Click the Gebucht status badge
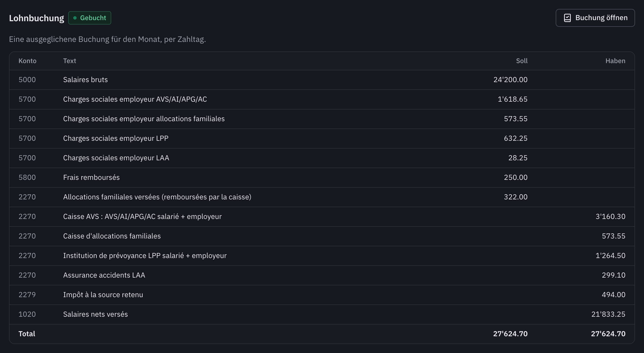The height and width of the screenshot is (353, 644). click(90, 18)
